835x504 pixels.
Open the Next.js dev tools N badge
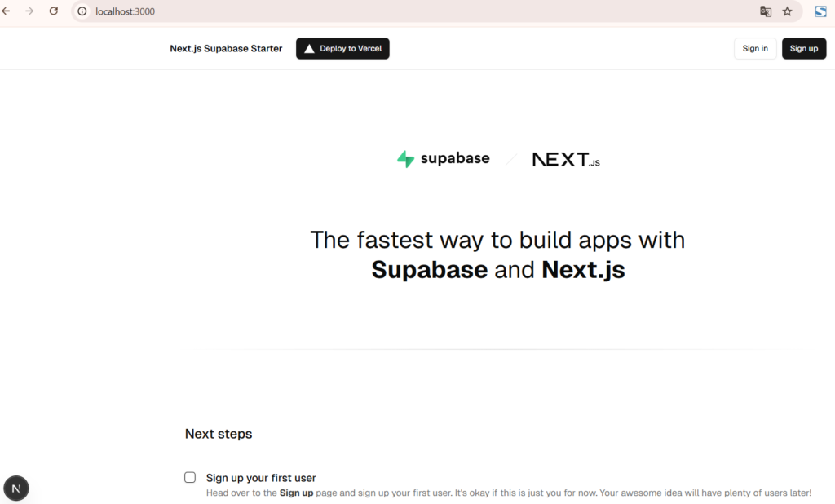pos(16,488)
